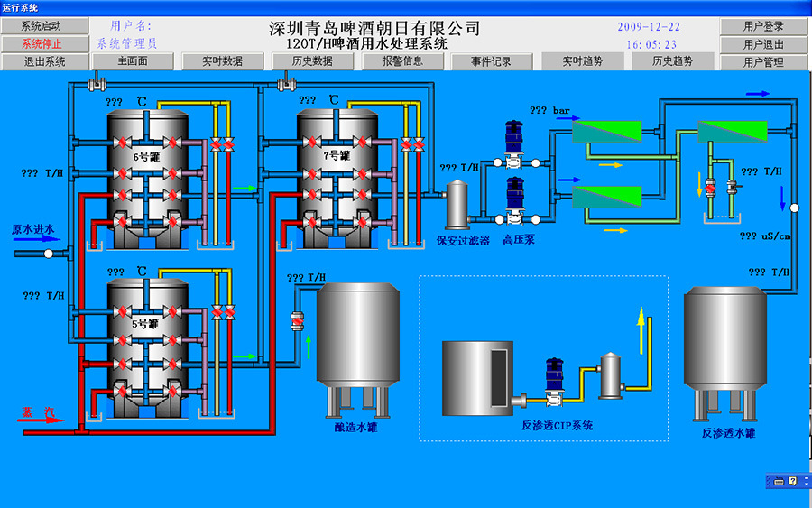
Task: Click the top pipe valve above 6号罐
Action: click(97, 83)
